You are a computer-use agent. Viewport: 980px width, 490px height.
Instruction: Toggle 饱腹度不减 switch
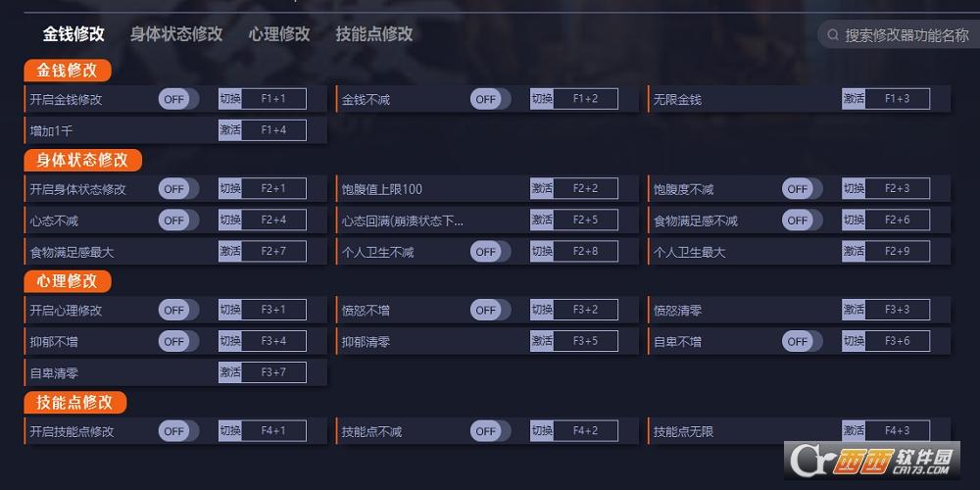(801, 189)
